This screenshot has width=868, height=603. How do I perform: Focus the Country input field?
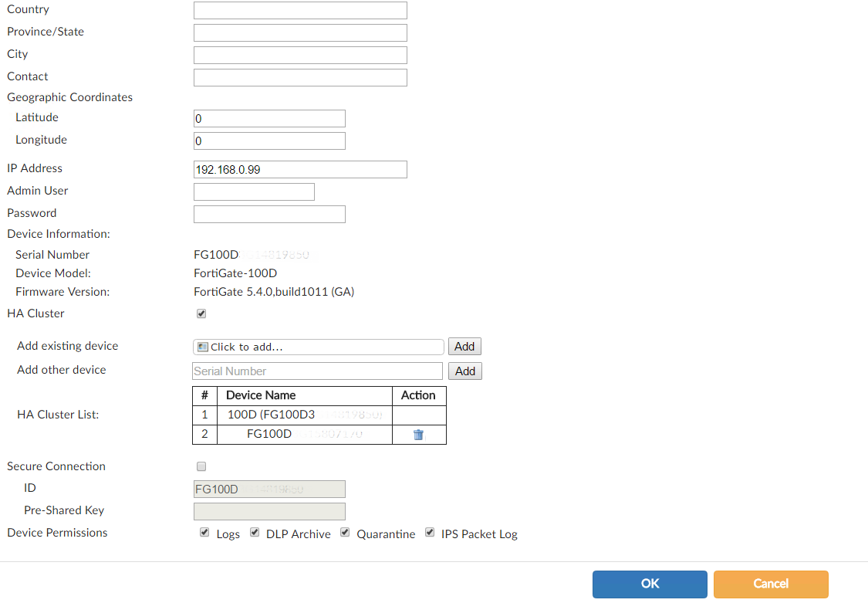click(x=300, y=10)
